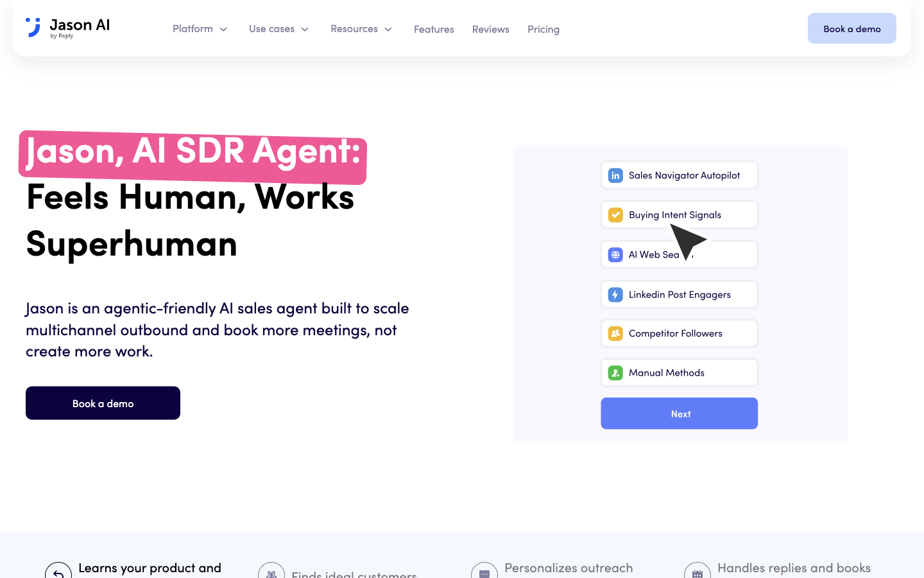Click the LinkedIn icon for Sales Navigator Autopilot

tap(615, 175)
